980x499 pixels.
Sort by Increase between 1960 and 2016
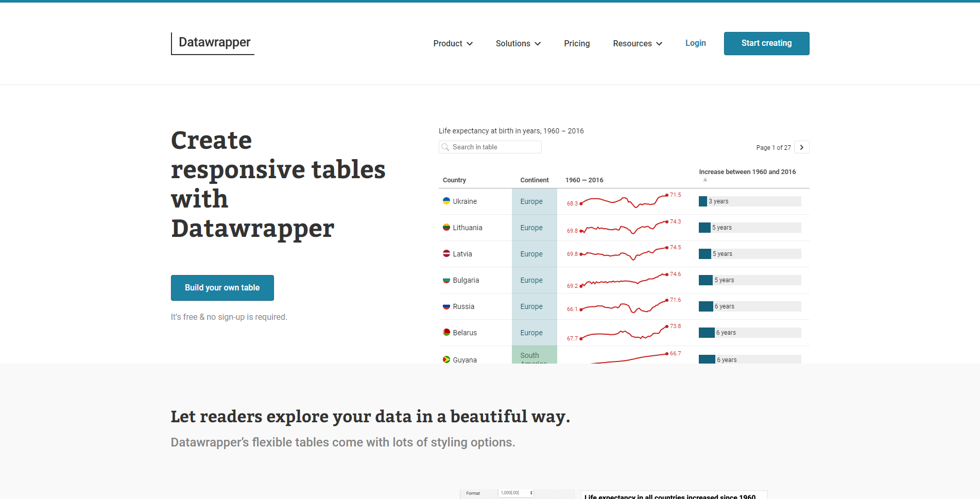pos(747,172)
